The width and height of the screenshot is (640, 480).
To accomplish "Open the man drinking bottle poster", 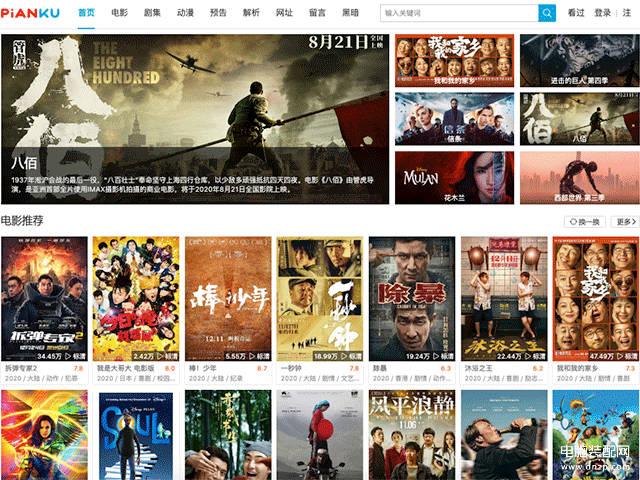I will tap(504, 435).
